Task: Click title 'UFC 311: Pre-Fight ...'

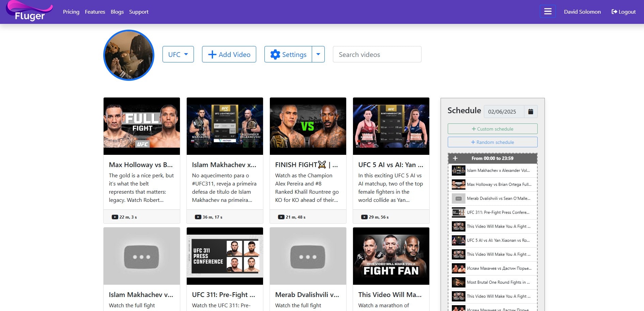Action: [224, 295]
